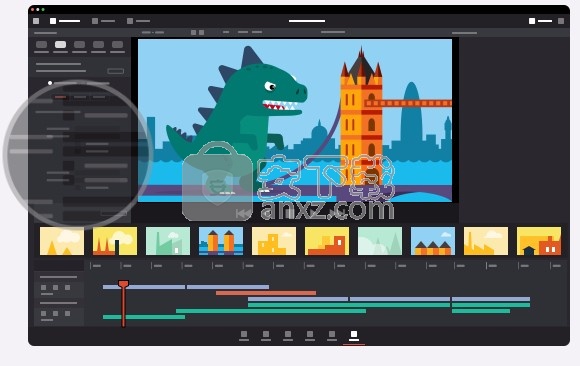The height and width of the screenshot is (366, 580).
Task: Select the highlighted white rounded icon in the left panel
Action: [x=60, y=45]
